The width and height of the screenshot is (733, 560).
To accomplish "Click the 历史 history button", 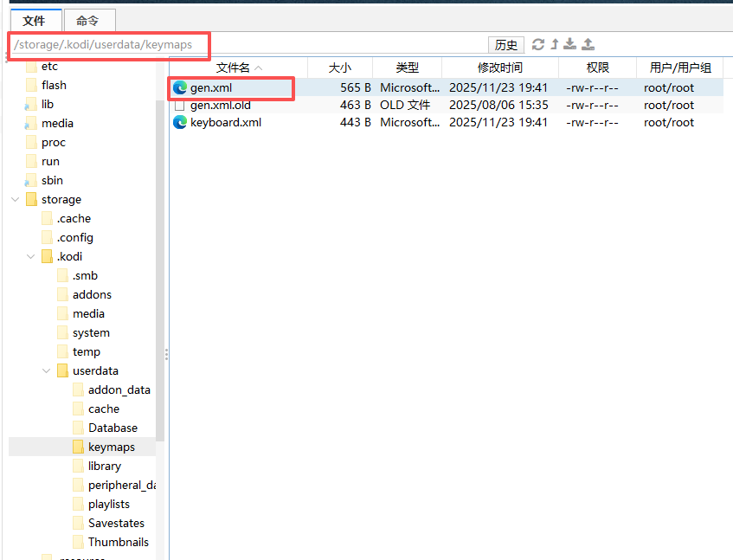I will 506,45.
